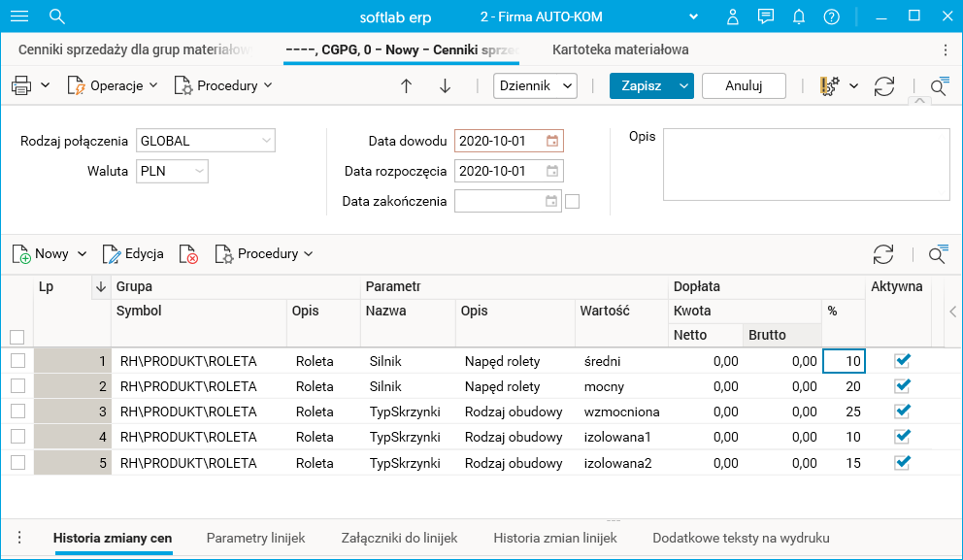Move to next record with down arrow
963x560 pixels.
tap(446, 85)
